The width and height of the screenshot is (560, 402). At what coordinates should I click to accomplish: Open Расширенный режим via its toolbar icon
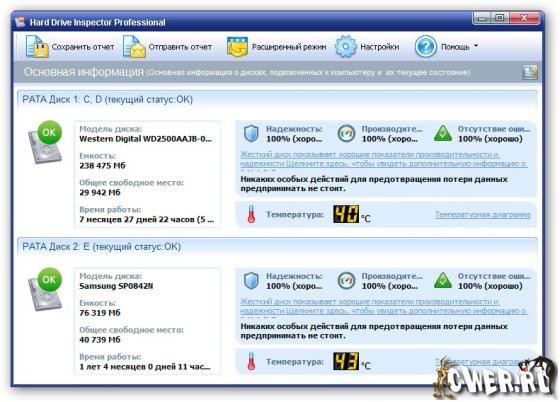(237, 47)
